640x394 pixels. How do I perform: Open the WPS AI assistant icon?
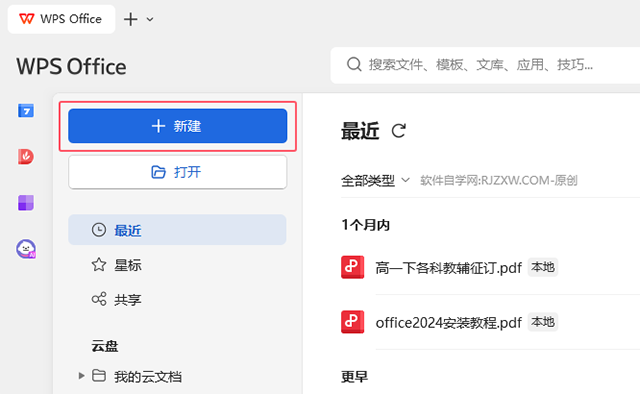[x=26, y=249]
